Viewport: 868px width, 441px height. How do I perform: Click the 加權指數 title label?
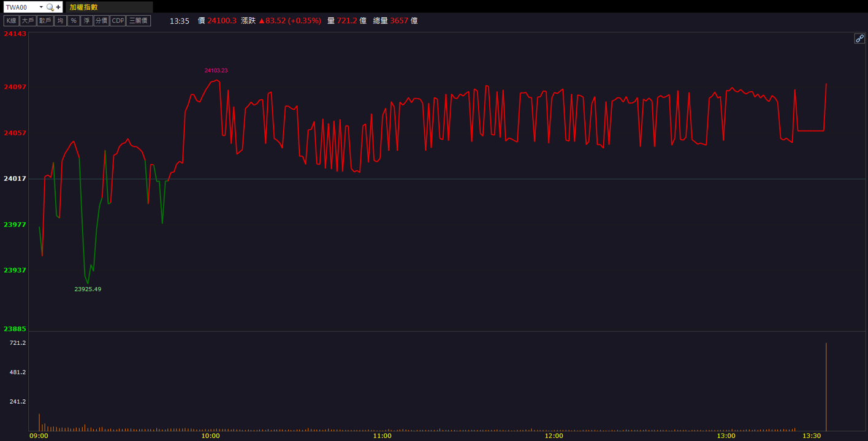[83, 7]
